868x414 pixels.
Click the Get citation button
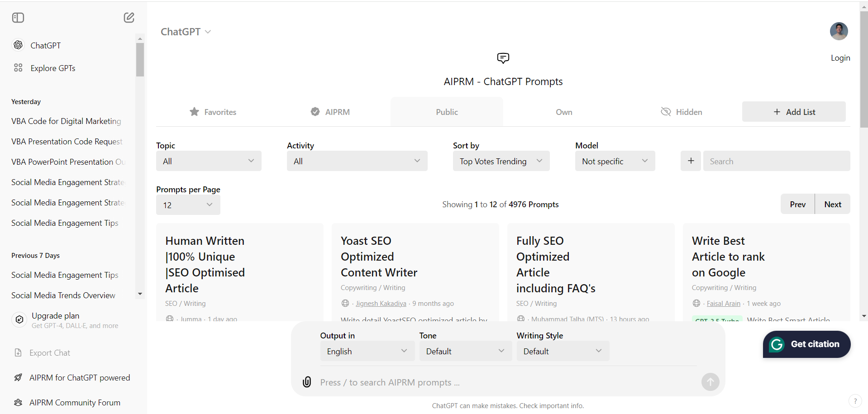pyautogui.click(x=806, y=344)
